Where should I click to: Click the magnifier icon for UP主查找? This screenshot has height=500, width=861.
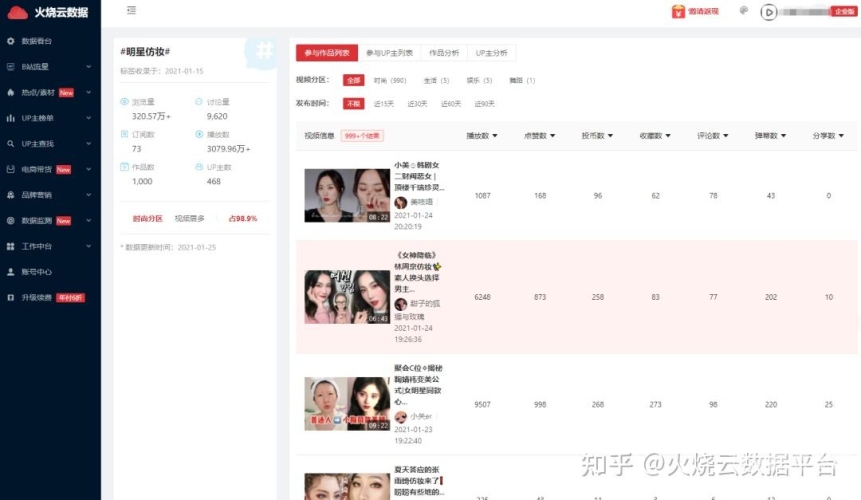click(x=10, y=144)
